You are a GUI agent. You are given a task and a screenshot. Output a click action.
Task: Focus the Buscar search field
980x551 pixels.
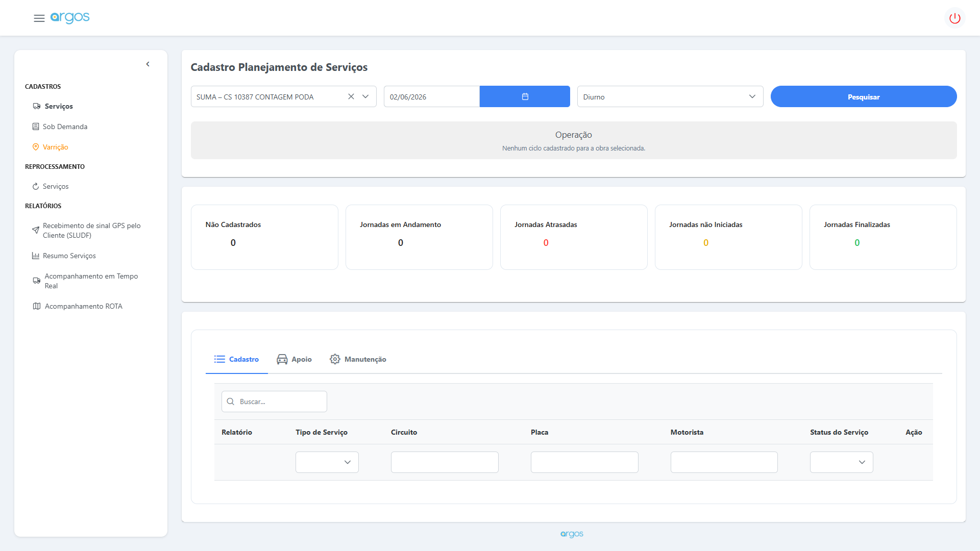pos(274,402)
